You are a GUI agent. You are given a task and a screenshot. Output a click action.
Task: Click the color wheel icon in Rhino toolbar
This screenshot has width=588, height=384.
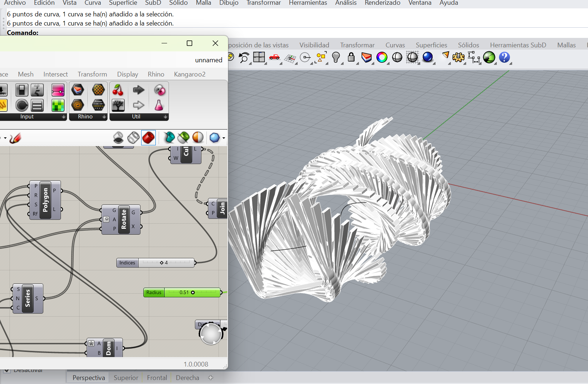[x=382, y=58]
